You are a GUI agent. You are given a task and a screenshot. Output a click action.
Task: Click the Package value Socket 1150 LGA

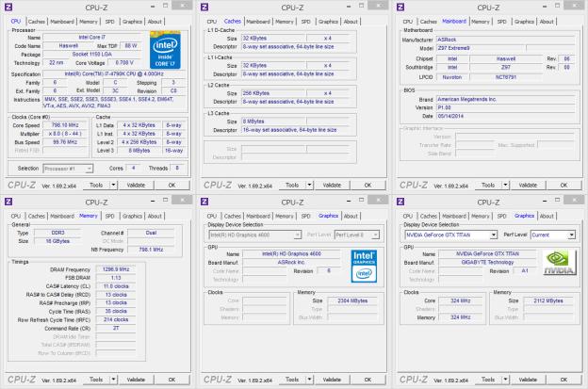[92, 55]
